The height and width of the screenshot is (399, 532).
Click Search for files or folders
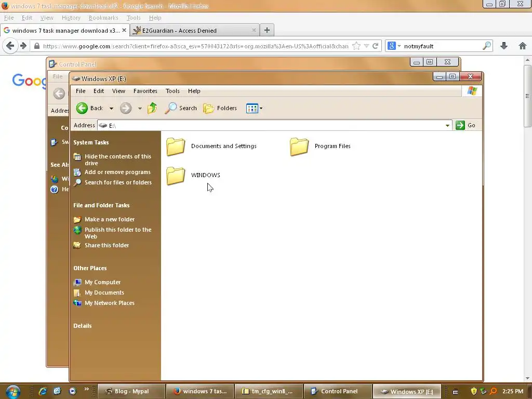tap(118, 182)
